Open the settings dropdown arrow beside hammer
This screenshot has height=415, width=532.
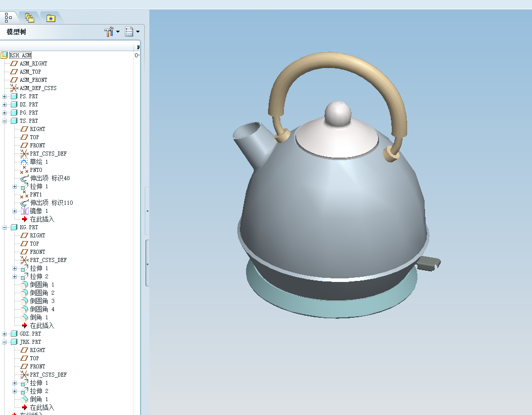pos(118,32)
